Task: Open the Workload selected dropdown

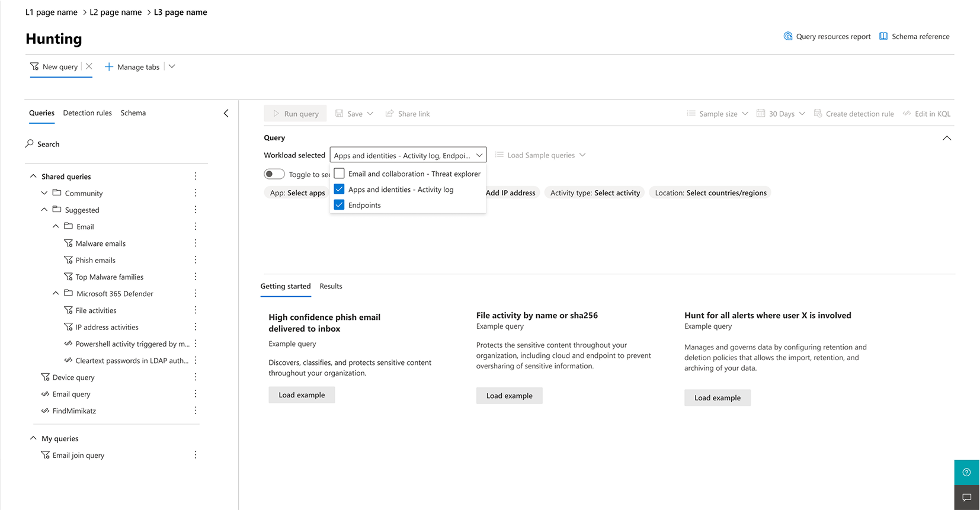Action: [408, 155]
